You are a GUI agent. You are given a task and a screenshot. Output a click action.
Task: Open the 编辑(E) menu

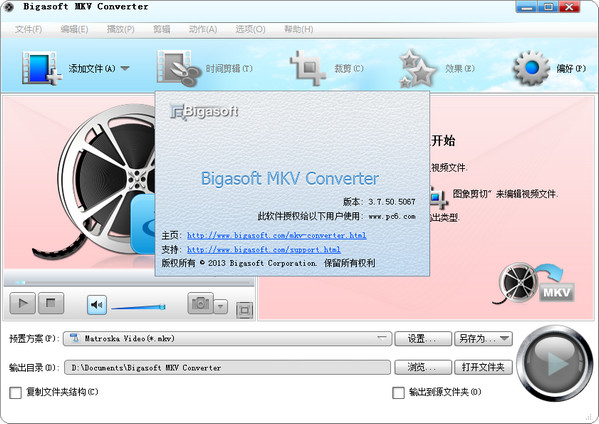(x=74, y=29)
